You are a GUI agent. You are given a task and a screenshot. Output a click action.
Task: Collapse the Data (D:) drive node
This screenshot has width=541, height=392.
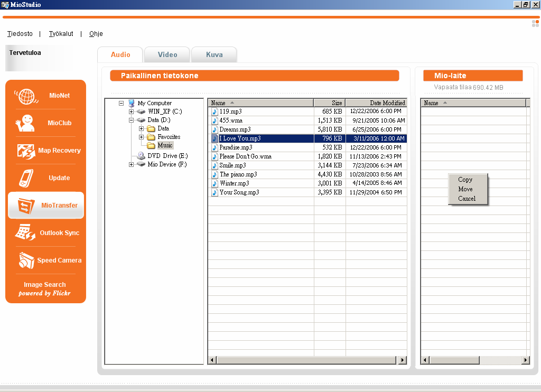(131, 120)
